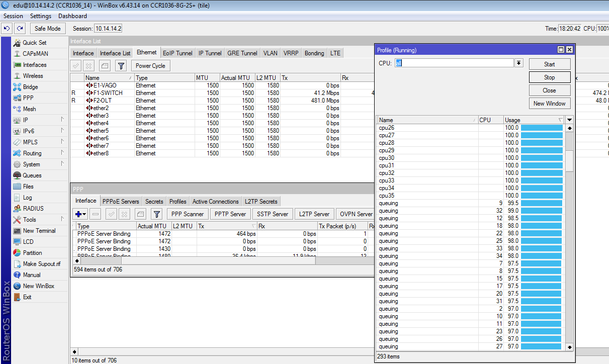The width and height of the screenshot is (609, 364).
Task: Click the blue plus add icon in PPP
Action: click(x=78, y=214)
